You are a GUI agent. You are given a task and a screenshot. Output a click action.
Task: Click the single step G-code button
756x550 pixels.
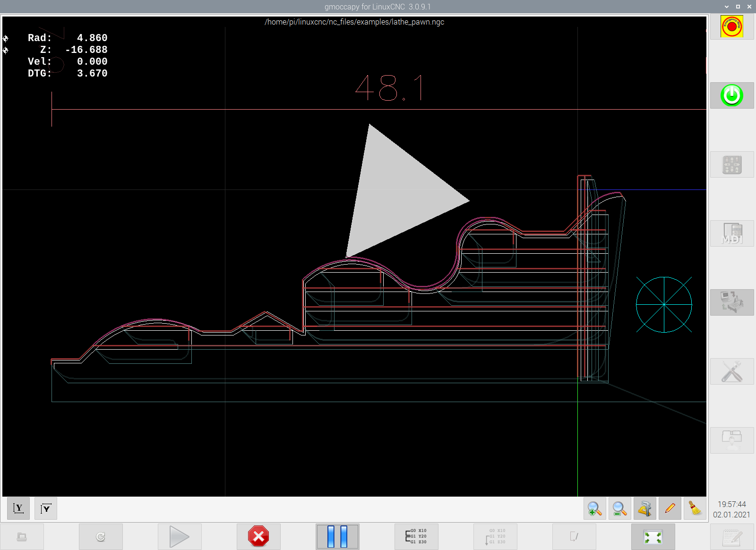pos(416,537)
